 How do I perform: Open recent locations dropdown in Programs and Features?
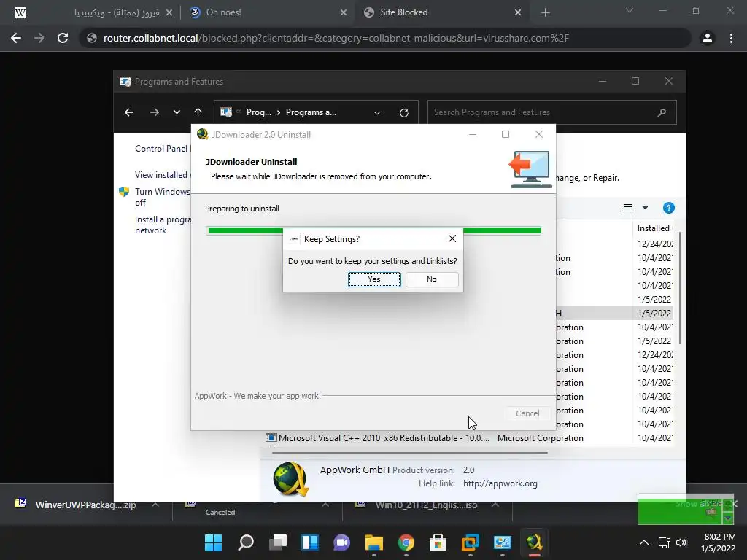pyautogui.click(x=177, y=112)
